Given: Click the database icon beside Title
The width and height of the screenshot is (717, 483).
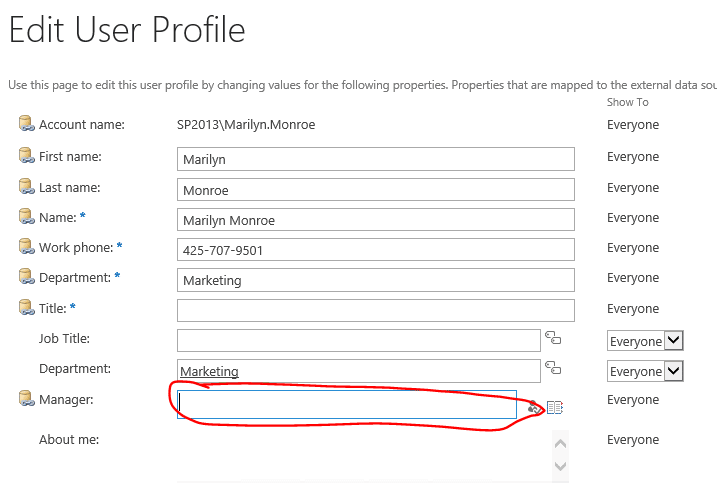Looking at the screenshot, I should click(x=26, y=308).
